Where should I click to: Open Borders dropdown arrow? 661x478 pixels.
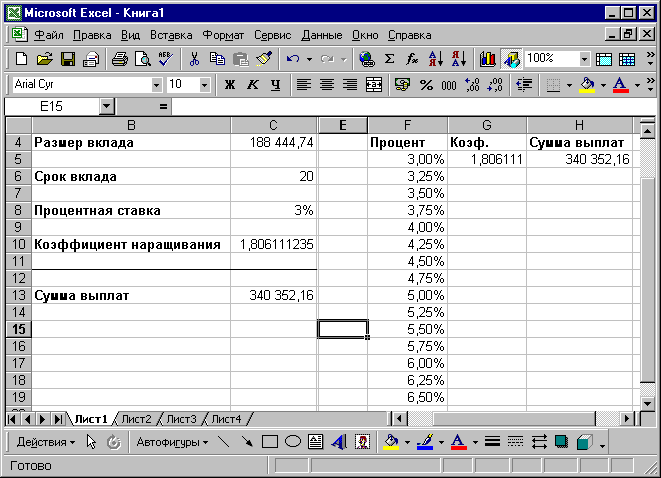pyautogui.click(x=569, y=85)
